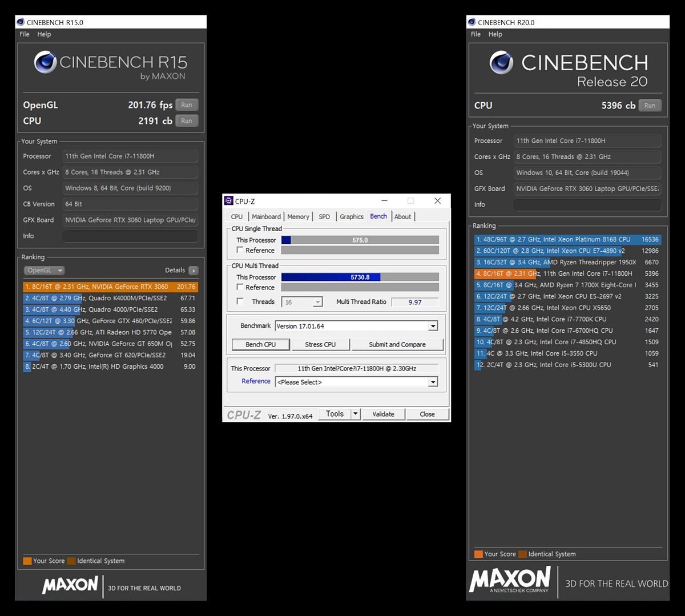Click empty Reference bar under CPU Multi Thread
685x616 pixels.
(360, 287)
